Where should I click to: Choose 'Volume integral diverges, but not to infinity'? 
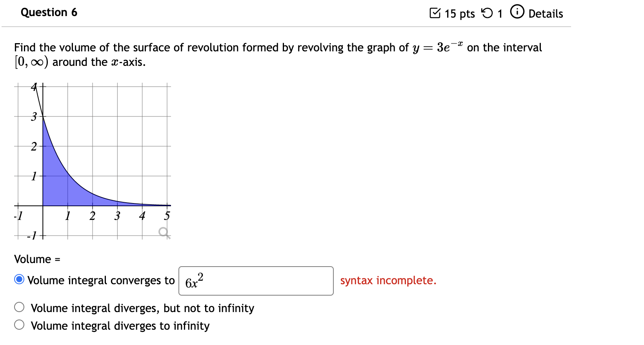tap(19, 307)
